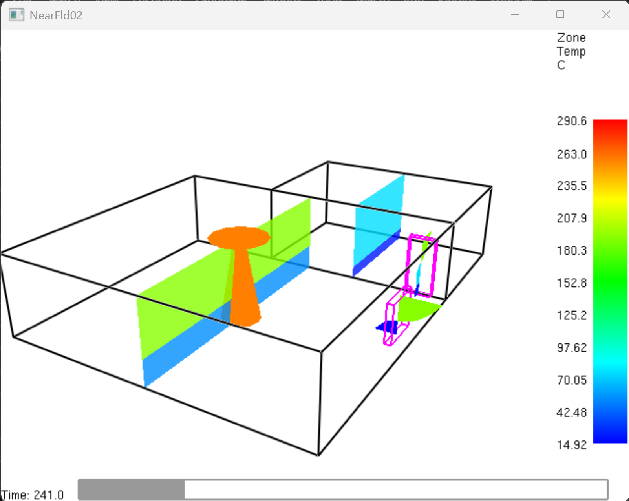The height and width of the screenshot is (501, 629).
Task: Click the tall magenta vent outline
Action: [x=421, y=267]
